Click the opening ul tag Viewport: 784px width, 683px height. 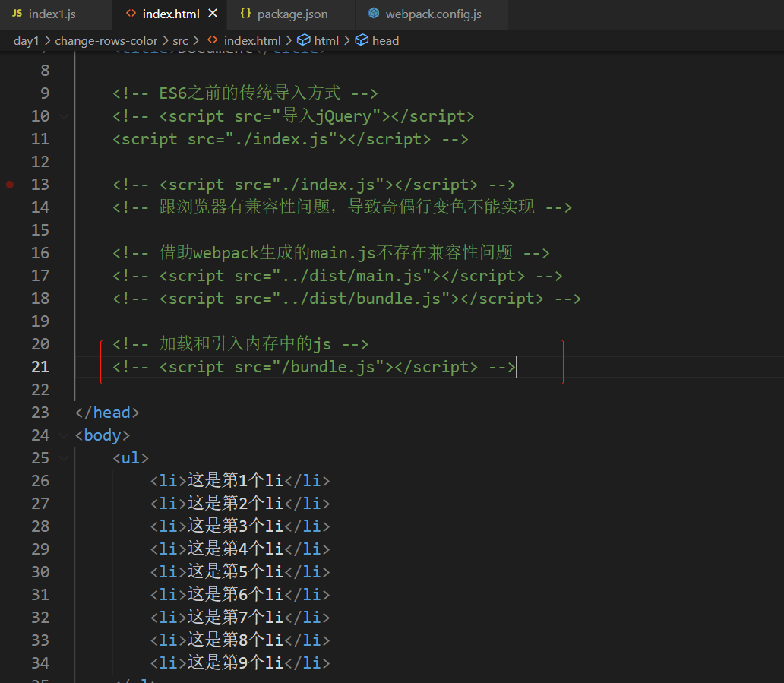(131, 458)
